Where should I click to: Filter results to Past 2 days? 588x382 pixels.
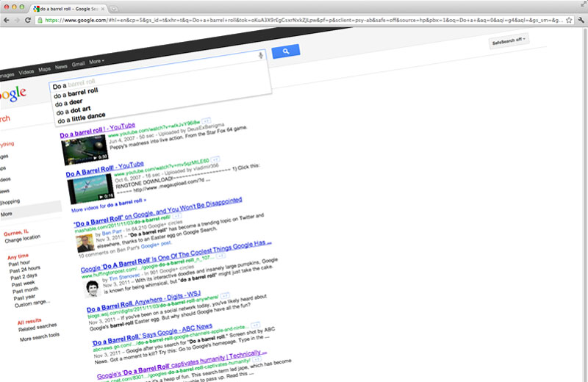click(x=24, y=277)
